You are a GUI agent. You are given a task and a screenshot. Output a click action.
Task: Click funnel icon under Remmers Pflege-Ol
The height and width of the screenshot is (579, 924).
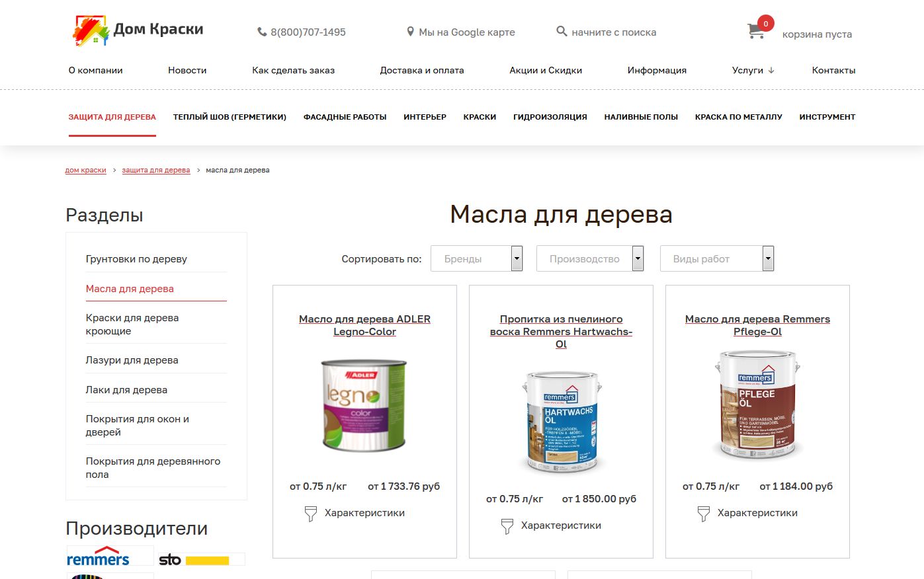[703, 514]
